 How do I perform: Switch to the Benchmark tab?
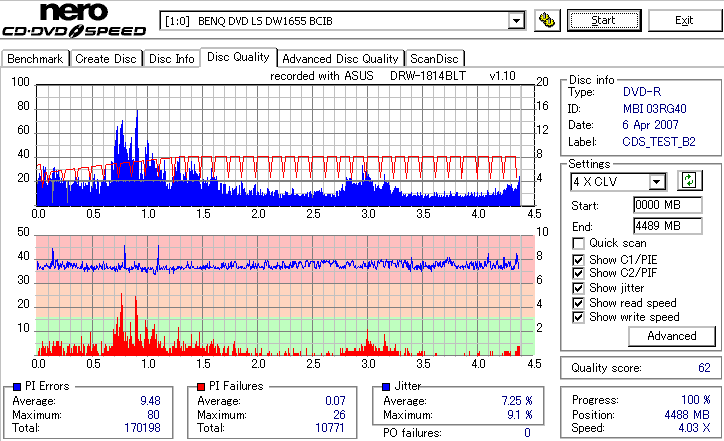pyautogui.click(x=36, y=59)
